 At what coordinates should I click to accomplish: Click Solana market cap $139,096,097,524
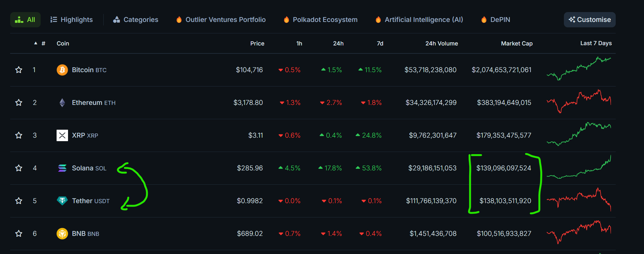pos(504,168)
